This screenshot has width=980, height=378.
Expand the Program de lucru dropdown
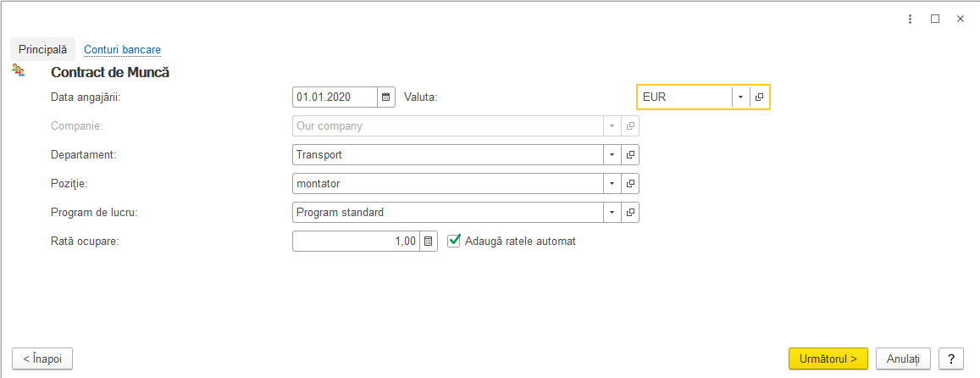click(612, 212)
